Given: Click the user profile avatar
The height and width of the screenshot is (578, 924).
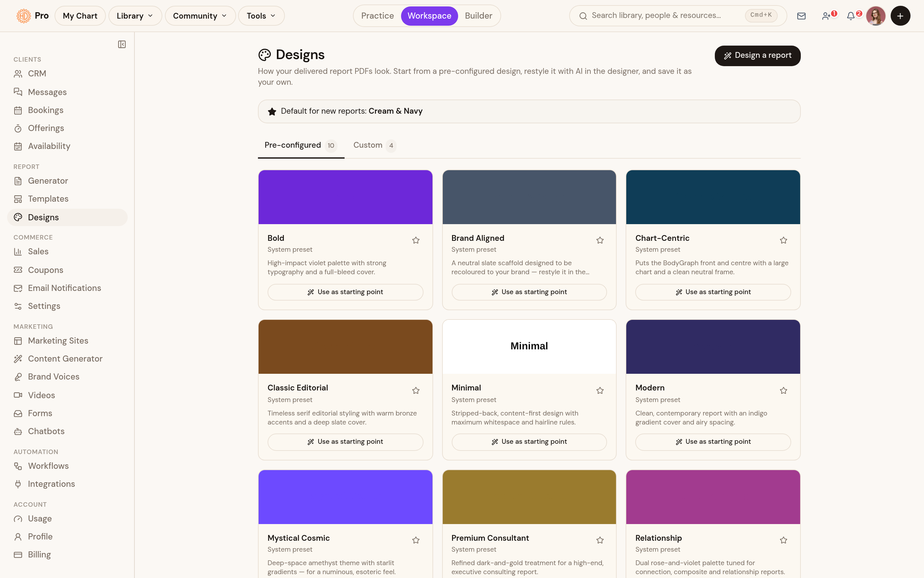Looking at the screenshot, I should tap(876, 16).
